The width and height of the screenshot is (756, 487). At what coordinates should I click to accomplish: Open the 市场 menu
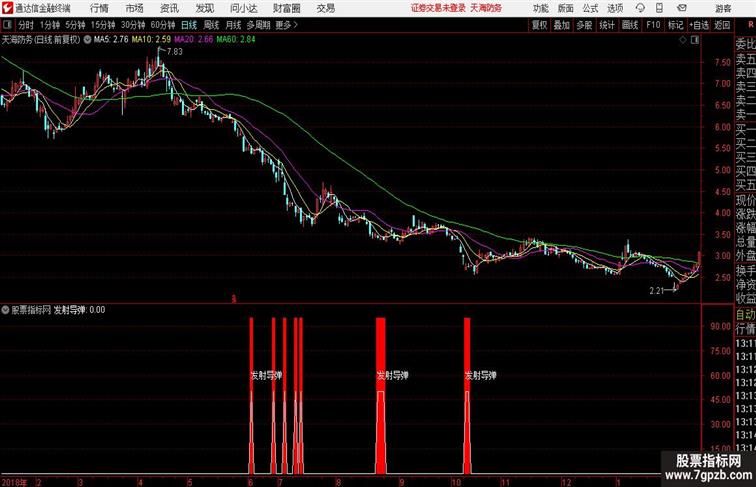135,8
